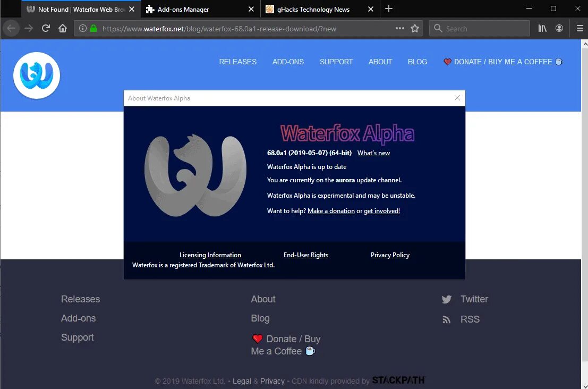Image resolution: width=588 pixels, height=389 pixels.
Task: Click the scrollbar down arrow
Action: pyautogui.click(x=585, y=385)
